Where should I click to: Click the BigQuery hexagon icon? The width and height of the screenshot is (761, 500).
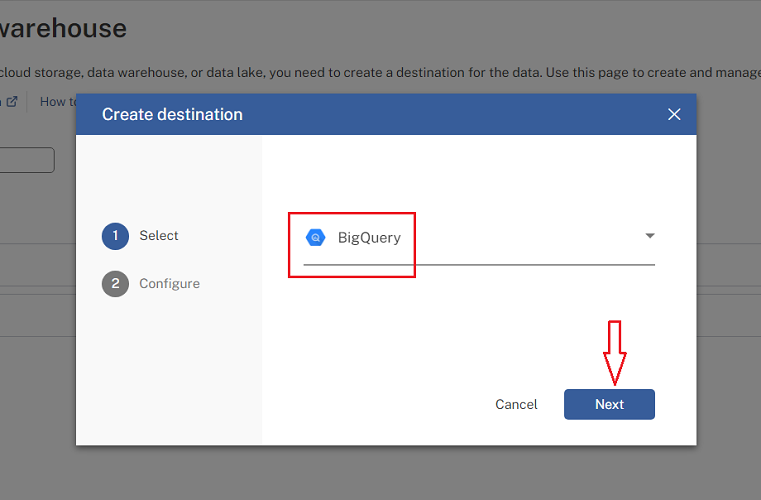click(x=315, y=237)
